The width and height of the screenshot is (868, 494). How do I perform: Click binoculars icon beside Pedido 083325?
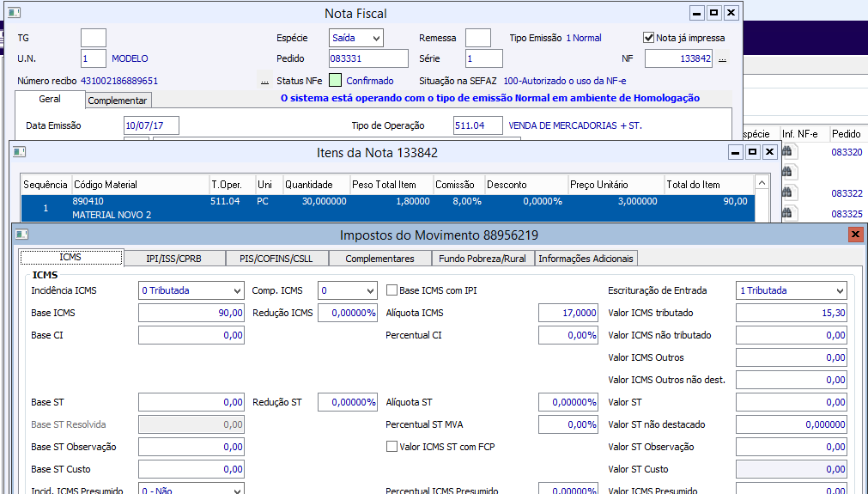[x=786, y=213]
